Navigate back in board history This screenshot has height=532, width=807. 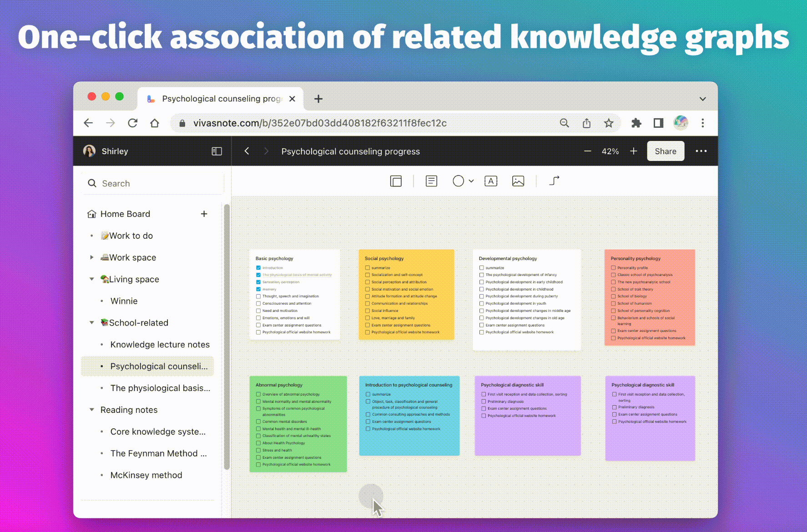click(x=247, y=151)
